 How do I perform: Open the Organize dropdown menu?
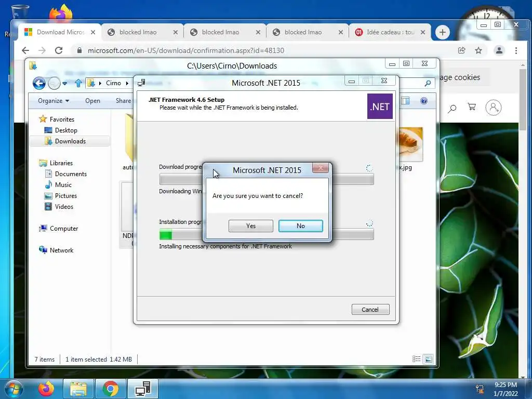(54, 101)
